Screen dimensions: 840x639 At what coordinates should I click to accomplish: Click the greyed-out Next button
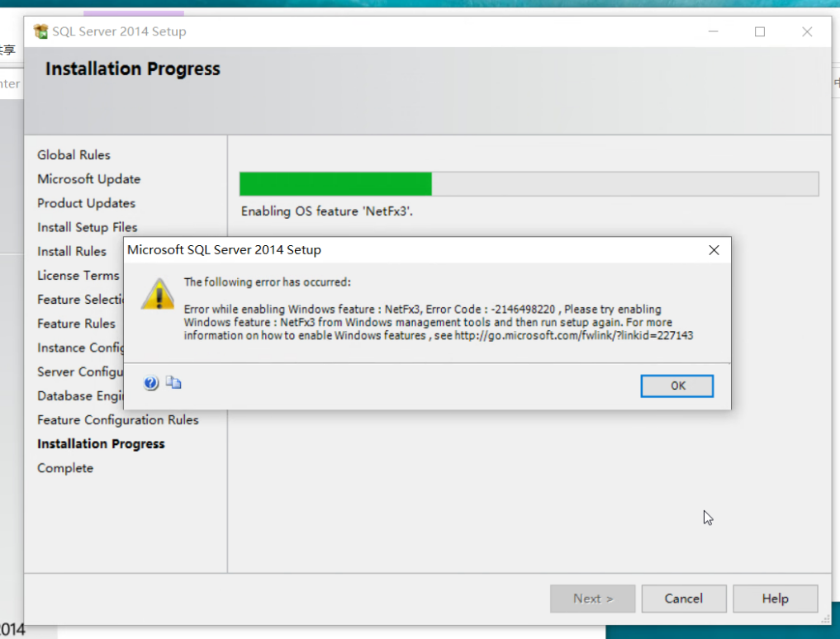point(592,599)
